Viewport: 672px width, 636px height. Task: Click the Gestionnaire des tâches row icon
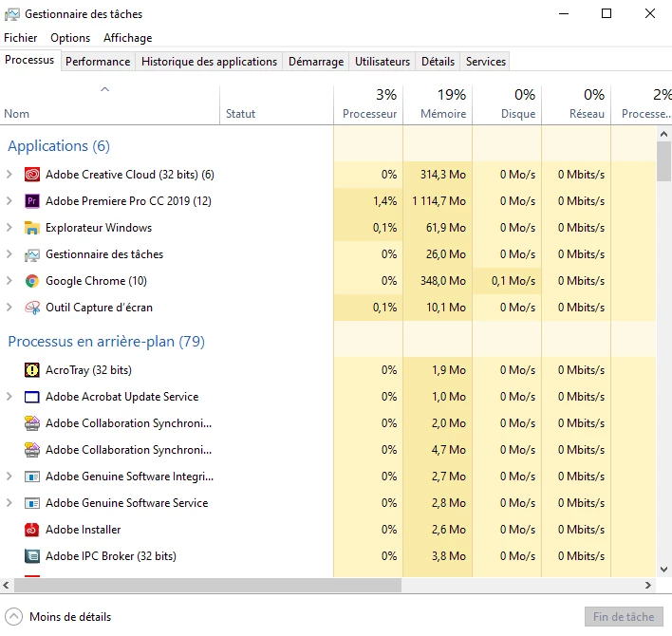coord(32,254)
